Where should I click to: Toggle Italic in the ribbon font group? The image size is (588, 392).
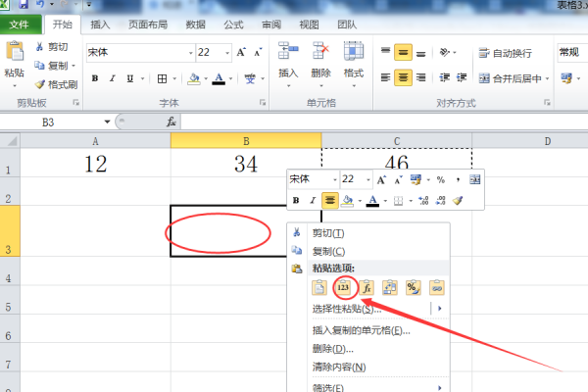point(112,78)
